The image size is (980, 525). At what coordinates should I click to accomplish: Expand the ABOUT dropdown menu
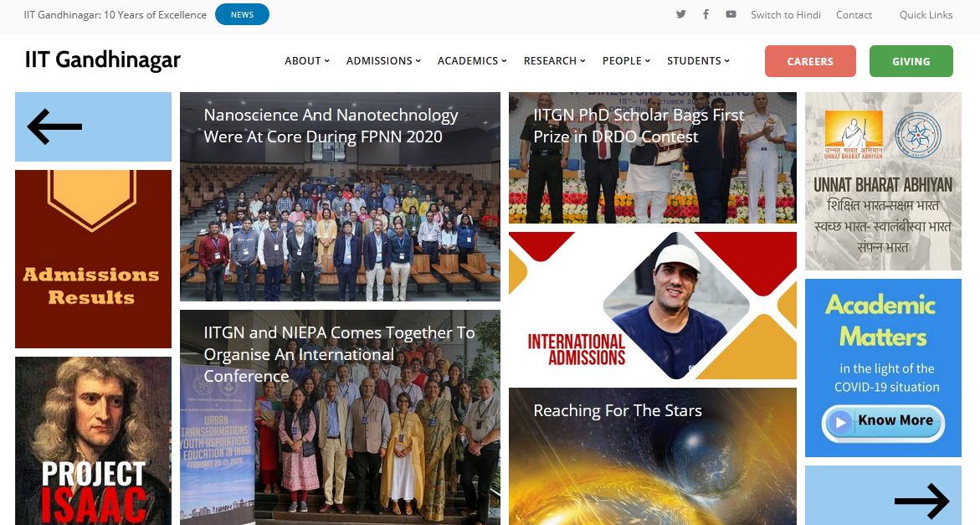(307, 60)
